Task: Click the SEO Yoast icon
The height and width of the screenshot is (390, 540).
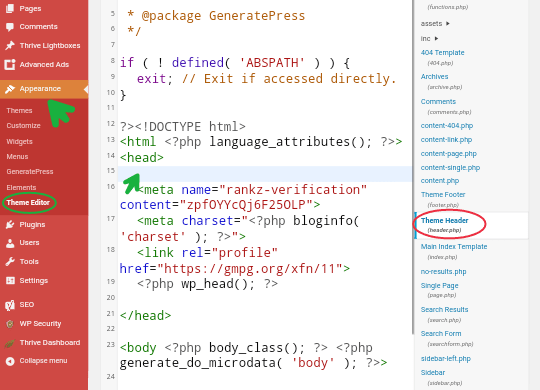Action: 10,305
